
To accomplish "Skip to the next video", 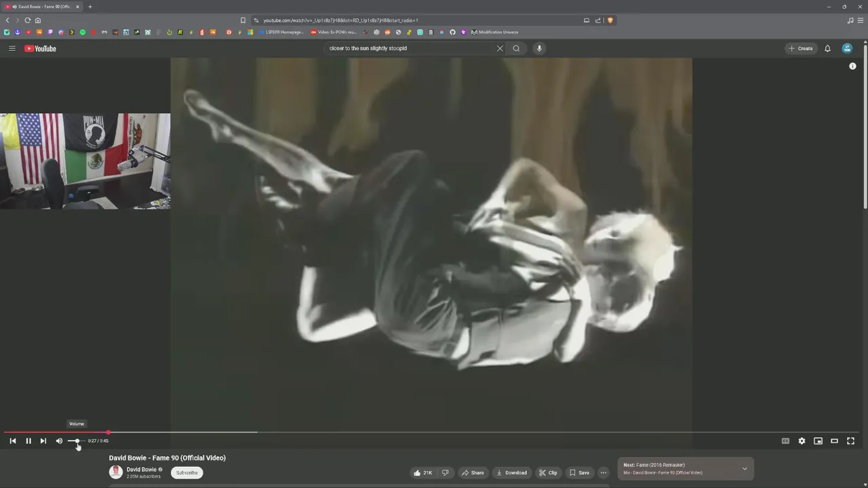I will [43, 441].
